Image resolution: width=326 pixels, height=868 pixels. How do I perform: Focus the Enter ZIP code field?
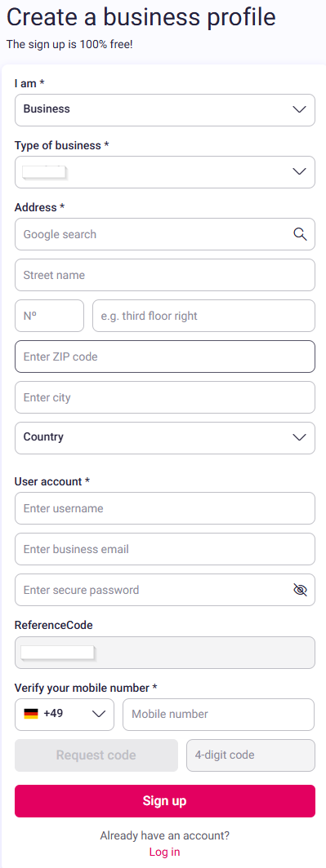pos(165,356)
